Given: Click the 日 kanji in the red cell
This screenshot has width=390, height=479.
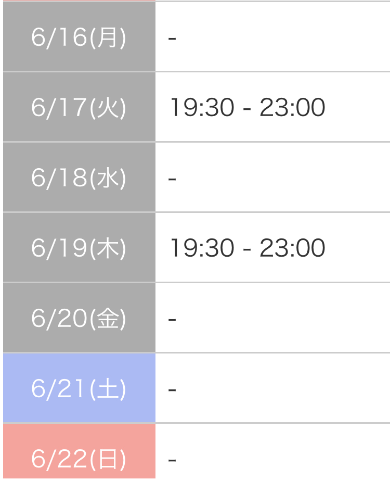Looking at the screenshot, I should [108, 459].
